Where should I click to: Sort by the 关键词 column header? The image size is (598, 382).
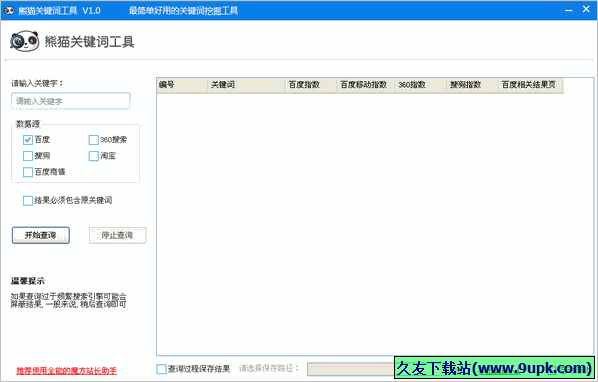point(247,85)
